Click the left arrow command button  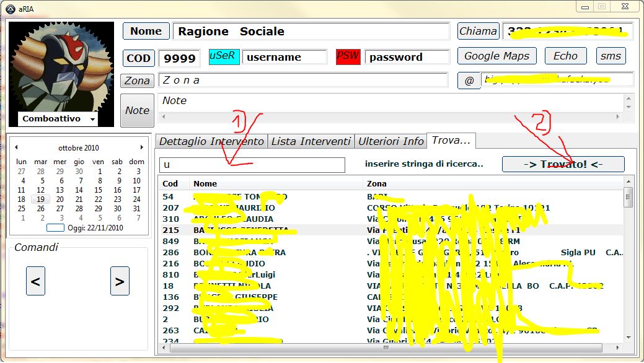coord(35,281)
